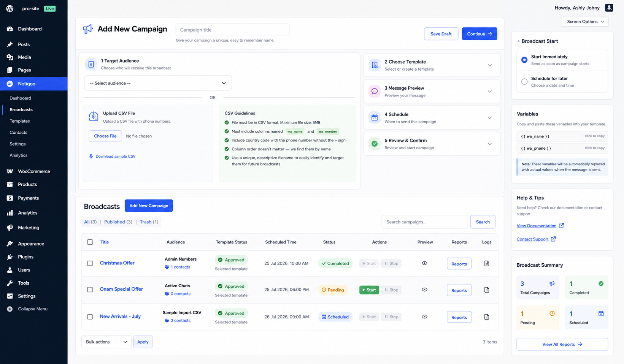Open the user avatar icon beside Howdy
This screenshot has width=624, height=364.
[609, 8]
